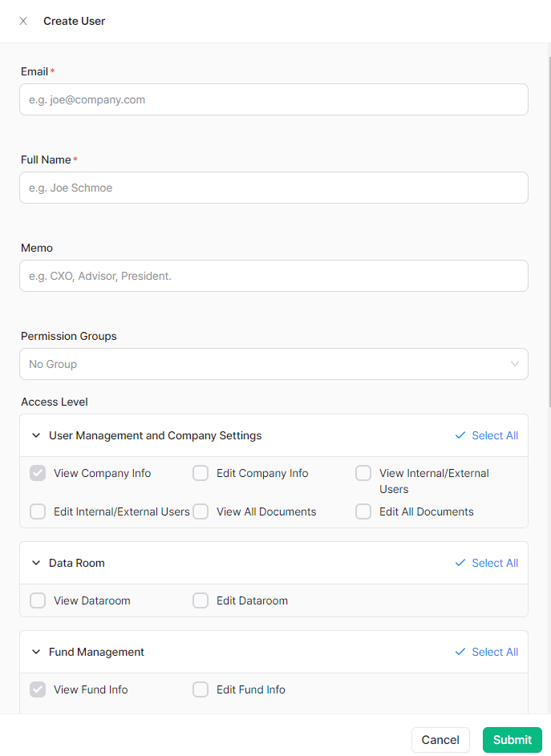This screenshot has height=756, width=551.
Task: Check the Edit All Documents box
Action: tap(363, 511)
